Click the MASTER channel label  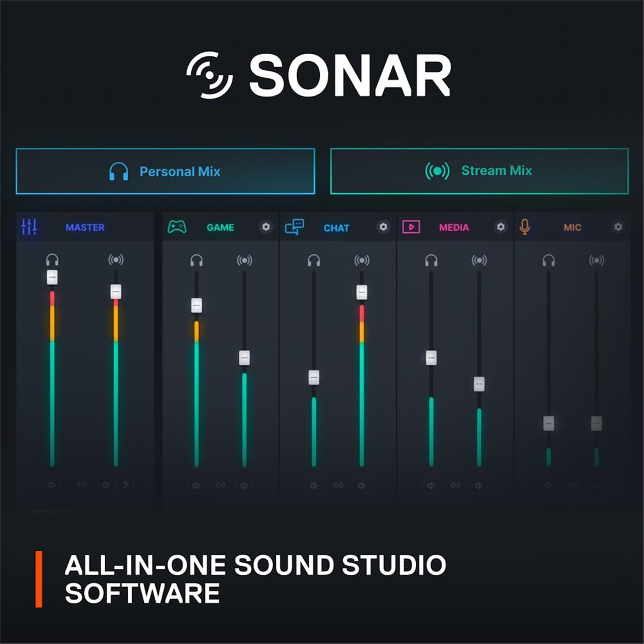pos(85,228)
